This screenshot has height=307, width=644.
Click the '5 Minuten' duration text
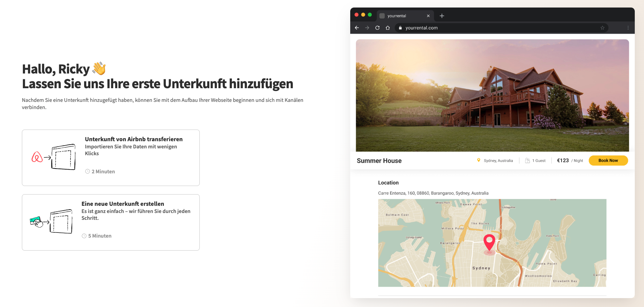pyautogui.click(x=100, y=236)
